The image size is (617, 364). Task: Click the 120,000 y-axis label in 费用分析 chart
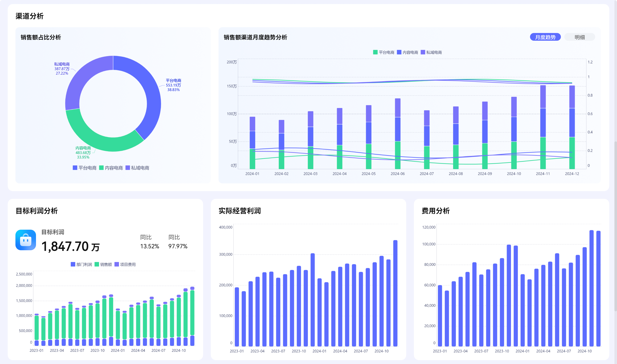click(429, 227)
